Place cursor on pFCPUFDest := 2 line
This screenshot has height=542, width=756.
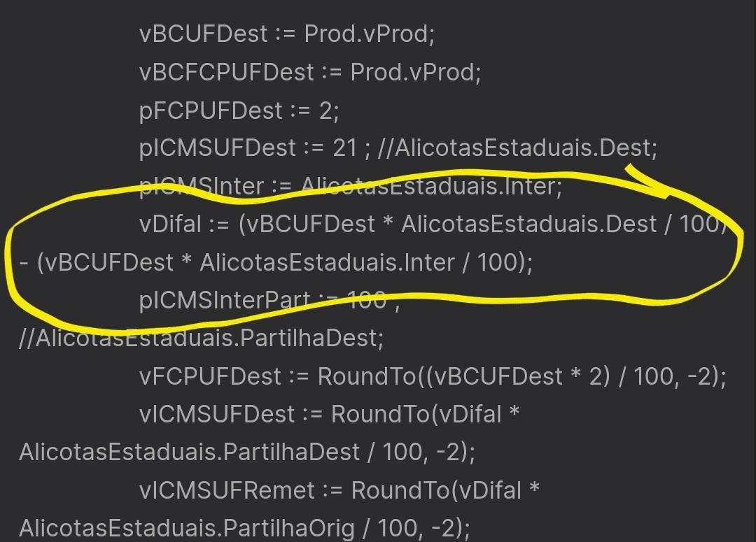click(x=239, y=110)
